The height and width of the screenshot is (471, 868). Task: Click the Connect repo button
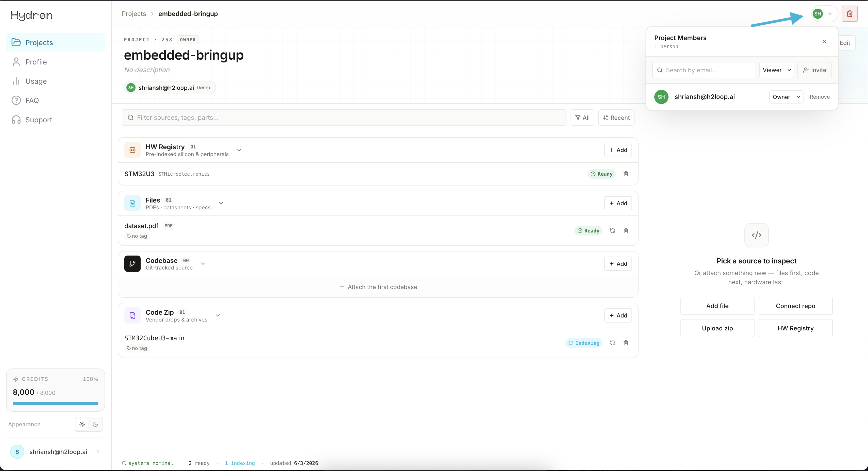point(795,306)
